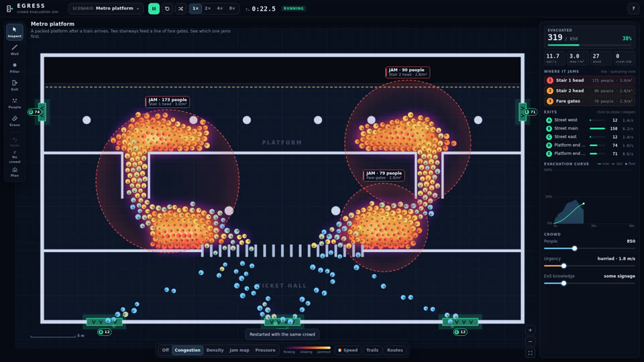This screenshot has width=644, height=362.
Task: Toggle the Platform end exit D row
Action: pyautogui.click(x=590, y=145)
